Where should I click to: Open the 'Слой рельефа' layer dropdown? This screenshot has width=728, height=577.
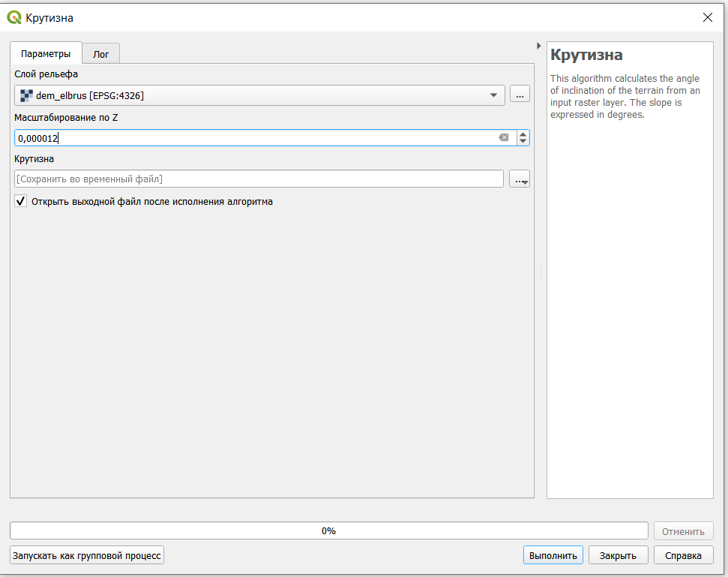pyautogui.click(x=493, y=95)
